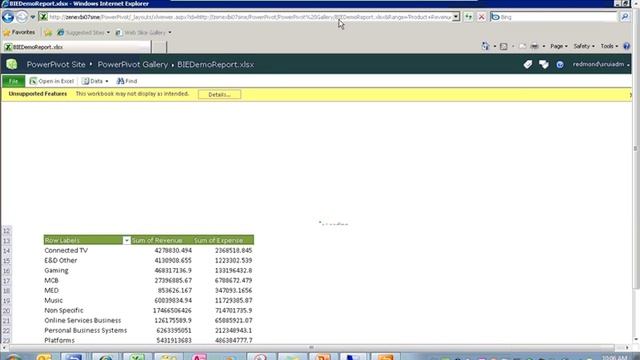
Task: Expand the Data dropdown menu
Action: 95,81
